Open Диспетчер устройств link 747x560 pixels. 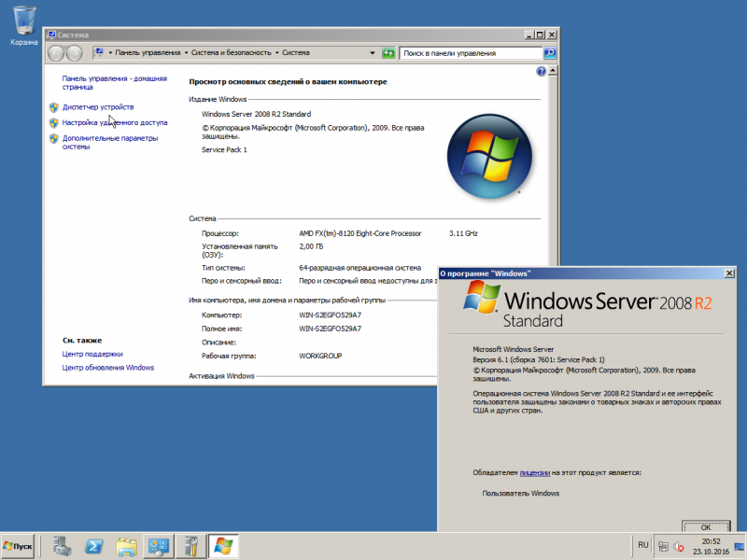pyautogui.click(x=98, y=107)
